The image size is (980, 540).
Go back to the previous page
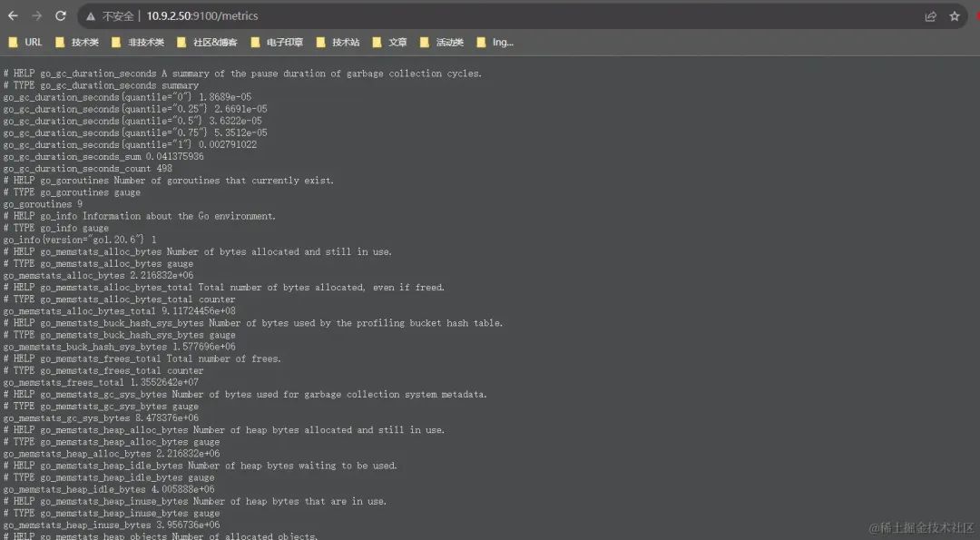pyautogui.click(x=13, y=16)
